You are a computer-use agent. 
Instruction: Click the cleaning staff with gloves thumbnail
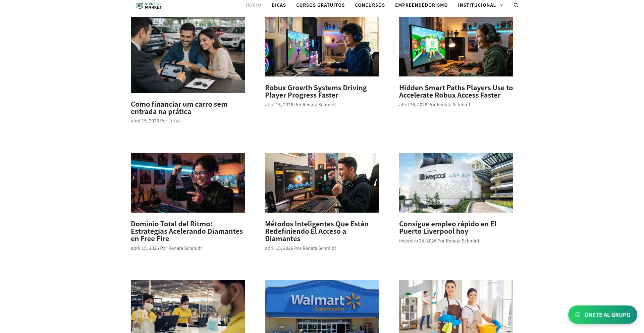point(456,307)
